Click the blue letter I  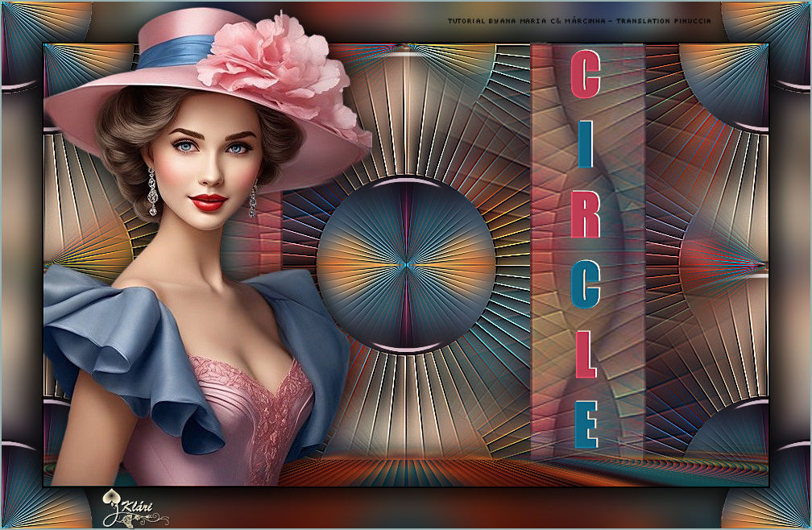(586, 145)
